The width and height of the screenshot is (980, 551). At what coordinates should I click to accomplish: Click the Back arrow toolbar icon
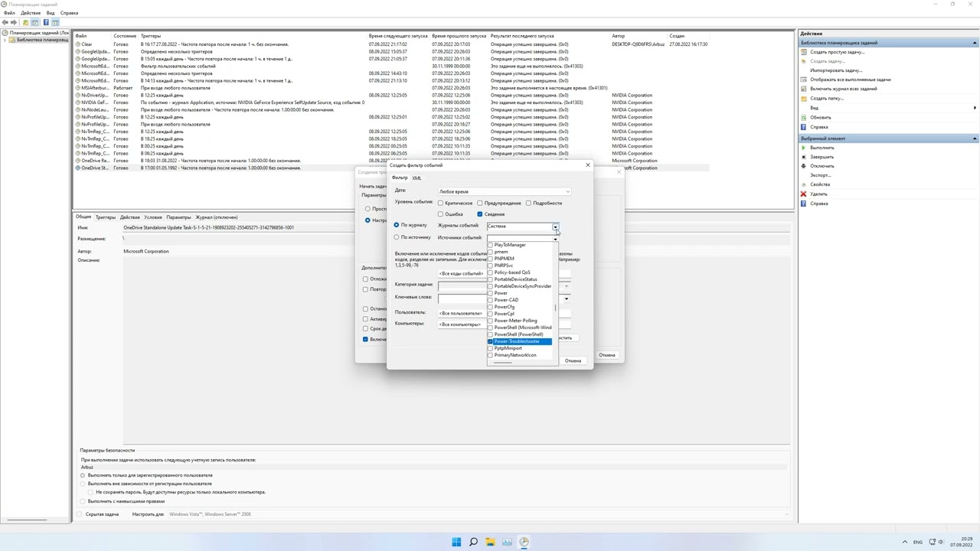click(x=5, y=22)
